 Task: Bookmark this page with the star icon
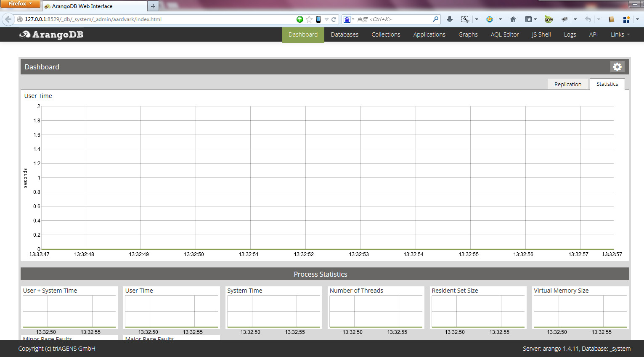(x=309, y=19)
